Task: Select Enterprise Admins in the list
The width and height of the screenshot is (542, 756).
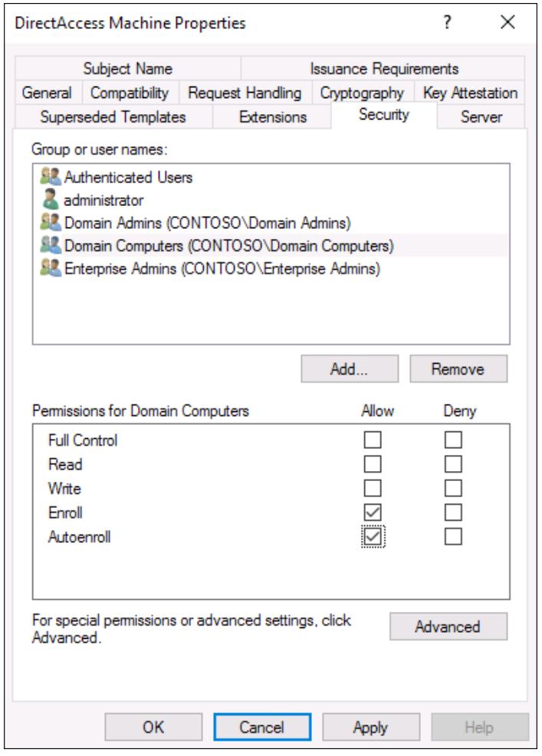Action: click(222, 268)
